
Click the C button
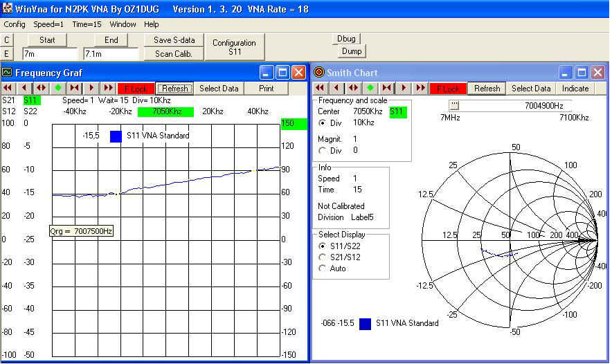click(x=7, y=40)
